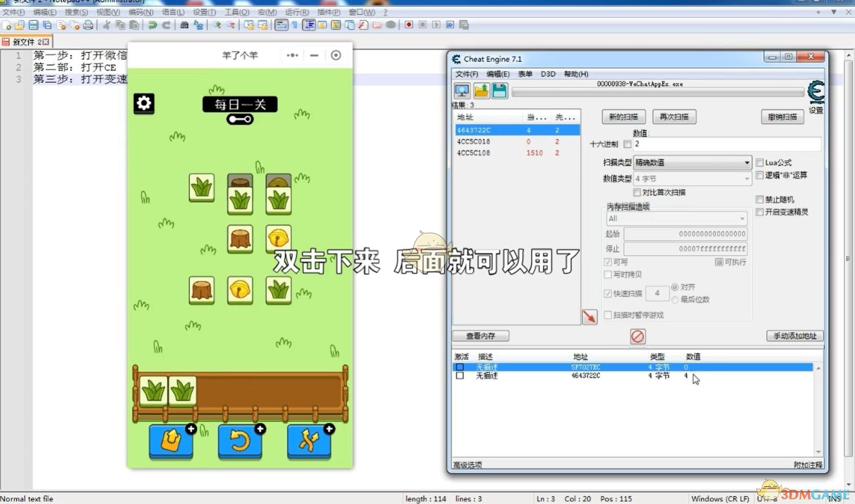Enable the 开启变速精灵 speedhack checkbox
855x504 pixels.
[x=760, y=212]
